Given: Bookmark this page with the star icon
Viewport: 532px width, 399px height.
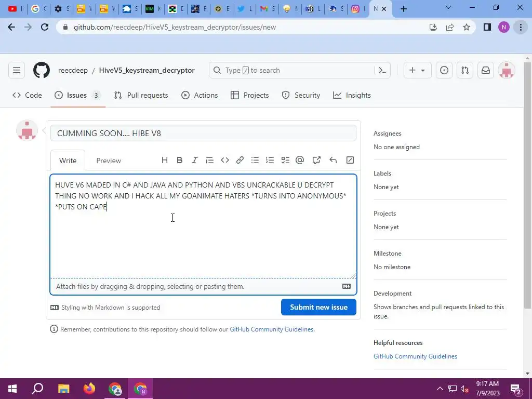Looking at the screenshot, I should tap(467, 27).
